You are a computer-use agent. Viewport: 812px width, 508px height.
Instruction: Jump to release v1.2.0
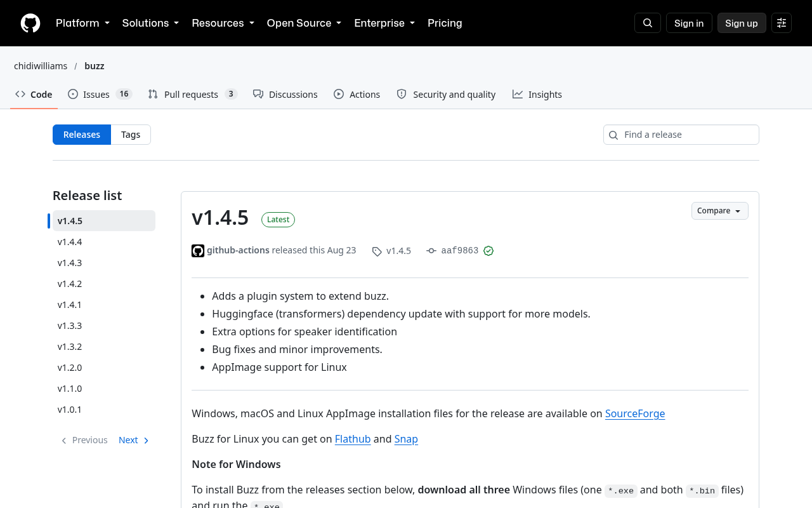tap(104, 368)
